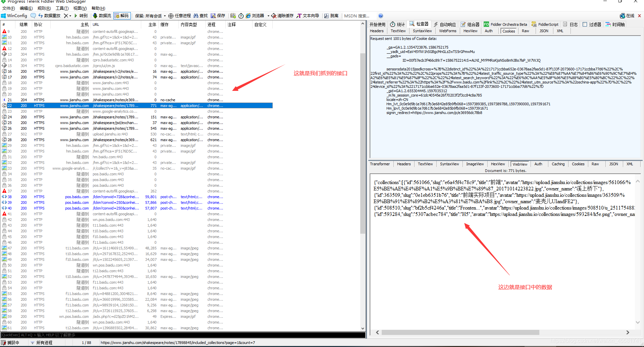Click the timer stopwatch toolbar icon
This screenshot has height=347, width=644.
(241, 16)
